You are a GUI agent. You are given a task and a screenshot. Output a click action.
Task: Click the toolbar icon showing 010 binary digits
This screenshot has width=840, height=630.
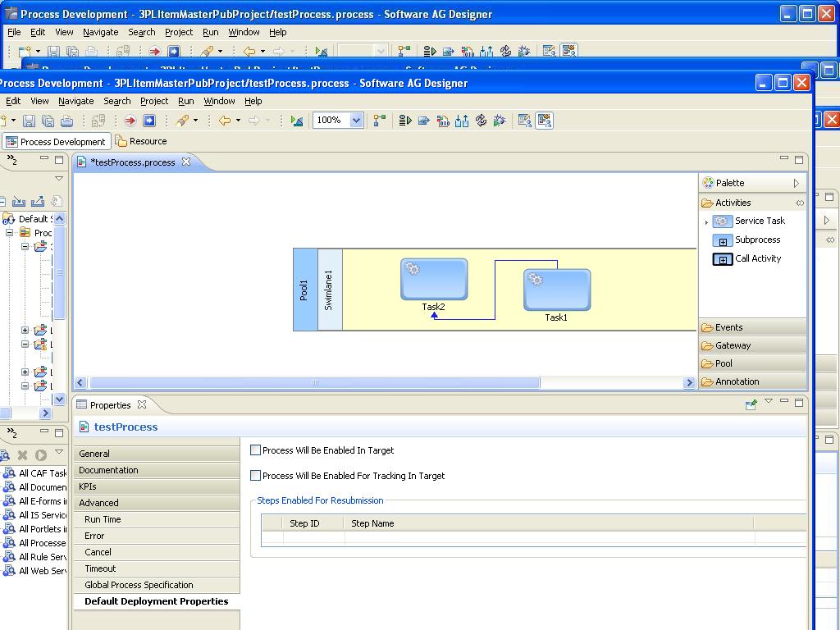tap(443, 121)
